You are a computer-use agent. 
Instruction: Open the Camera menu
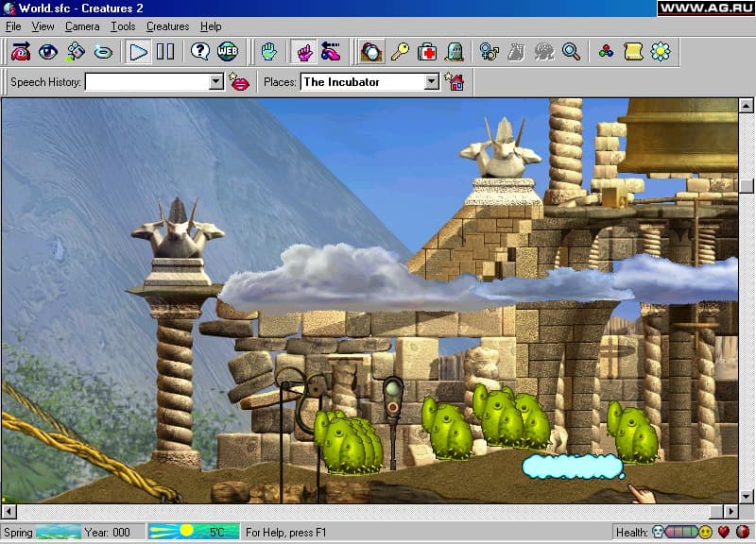tap(82, 26)
